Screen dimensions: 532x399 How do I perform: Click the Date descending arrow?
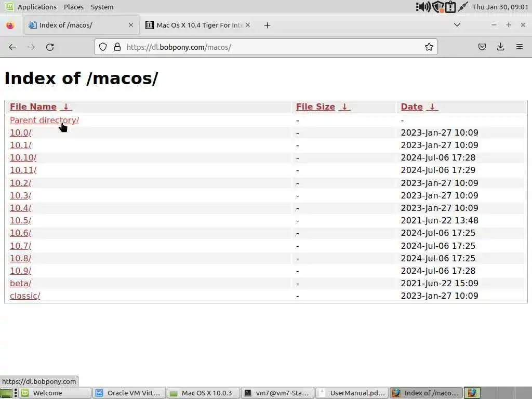(432, 107)
